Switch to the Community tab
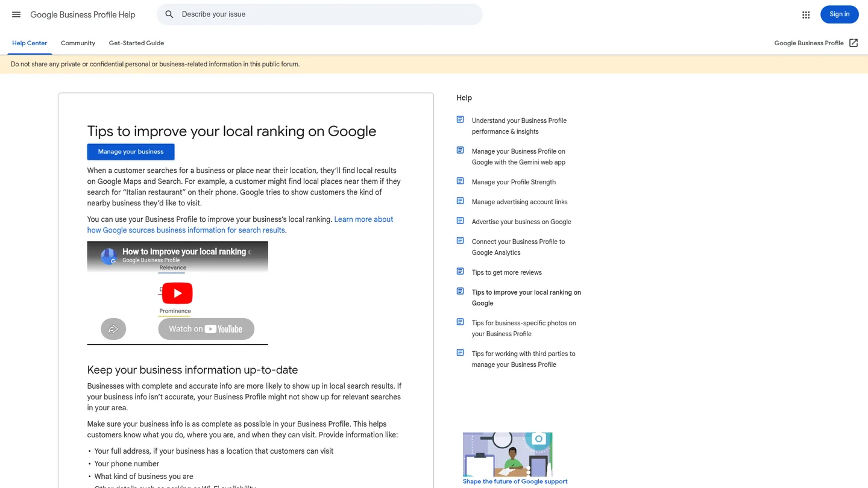 point(78,43)
